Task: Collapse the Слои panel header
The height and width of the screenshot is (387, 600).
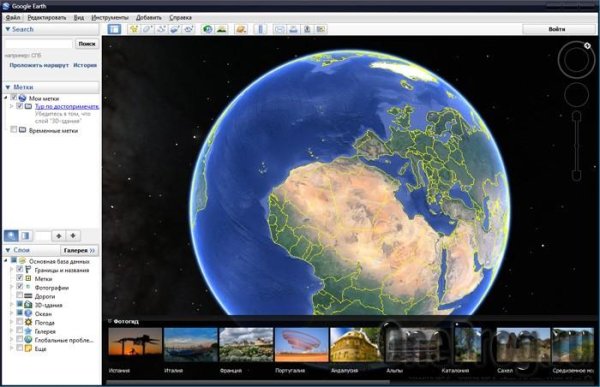Action: click(x=8, y=250)
